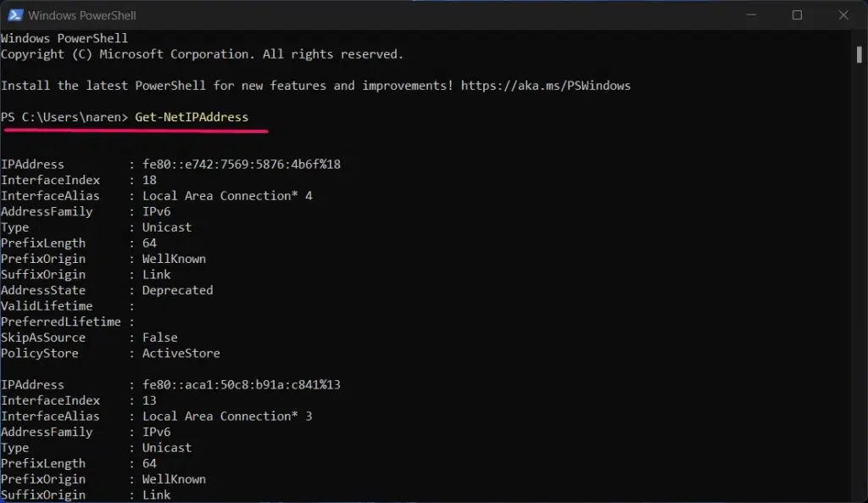This screenshot has height=503, width=868.
Task: Click the first WellKnown PrefixOrigin value
Action: coord(174,259)
